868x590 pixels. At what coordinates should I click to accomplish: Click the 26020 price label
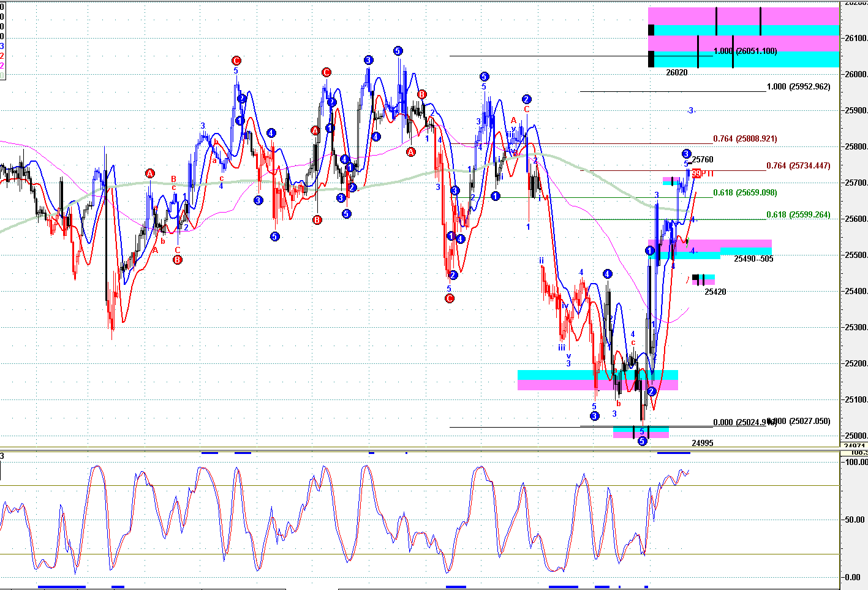tap(676, 73)
